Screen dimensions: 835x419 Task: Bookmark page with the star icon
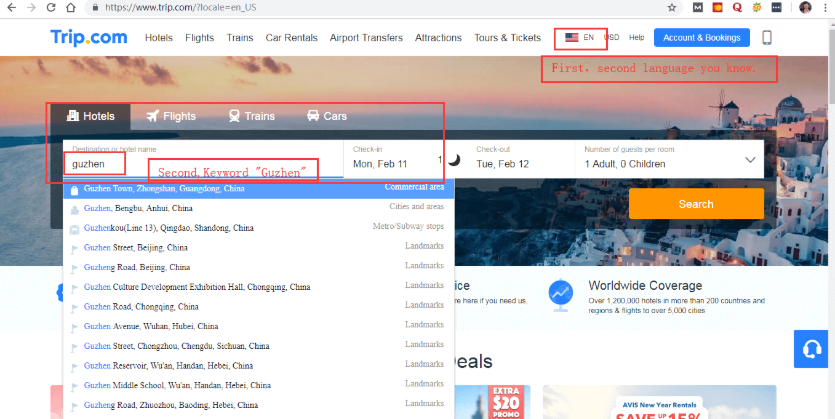pyautogui.click(x=672, y=7)
